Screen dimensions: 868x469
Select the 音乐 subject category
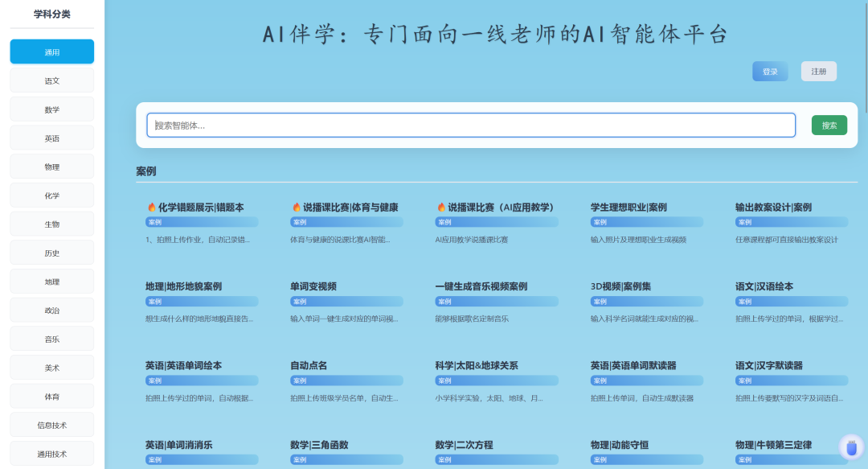pos(52,339)
